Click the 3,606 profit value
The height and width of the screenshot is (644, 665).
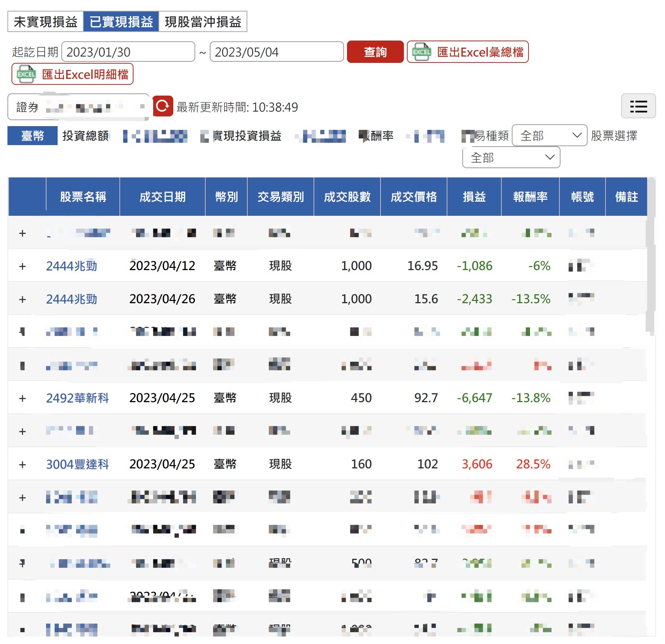point(477,464)
